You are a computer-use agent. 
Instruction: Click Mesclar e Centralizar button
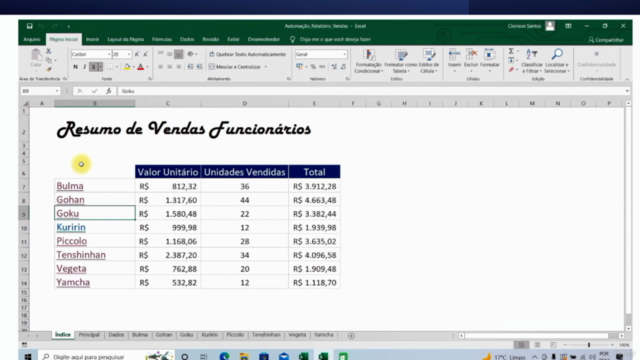[x=235, y=67]
